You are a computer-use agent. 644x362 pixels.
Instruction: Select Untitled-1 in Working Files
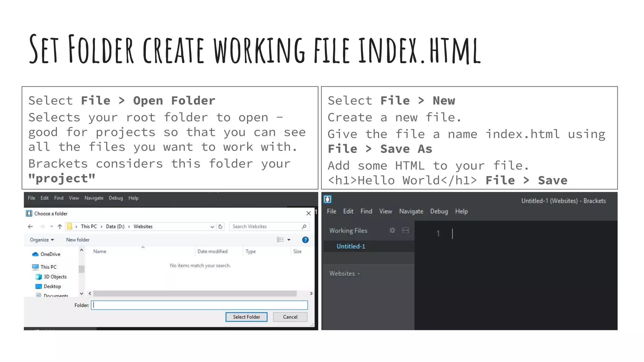coord(351,246)
